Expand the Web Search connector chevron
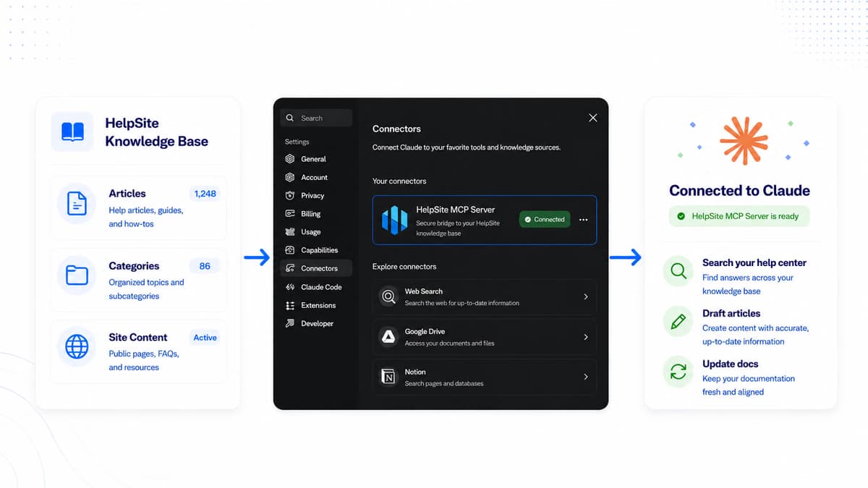The width and height of the screenshot is (868, 488). point(586,296)
